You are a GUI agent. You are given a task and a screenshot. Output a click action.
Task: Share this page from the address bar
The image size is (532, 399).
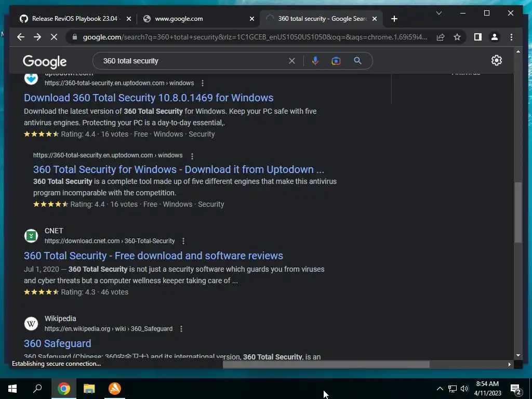tap(441, 37)
